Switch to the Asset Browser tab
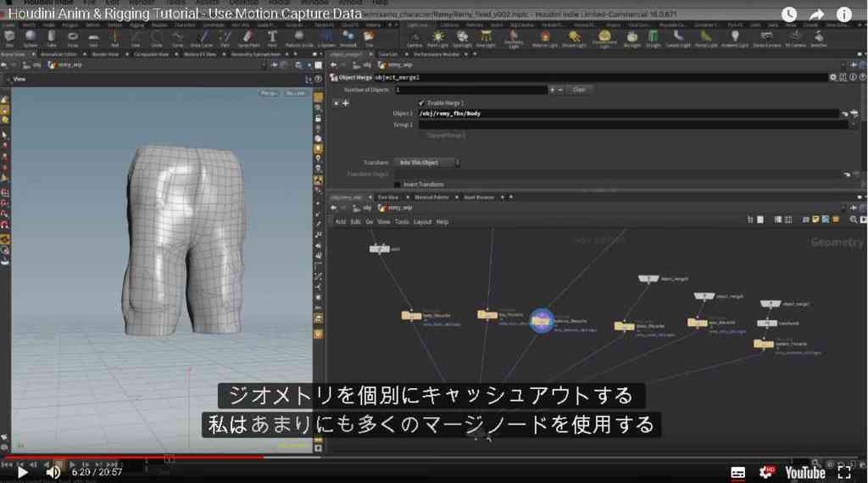868x483 pixels. (x=479, y=197)
